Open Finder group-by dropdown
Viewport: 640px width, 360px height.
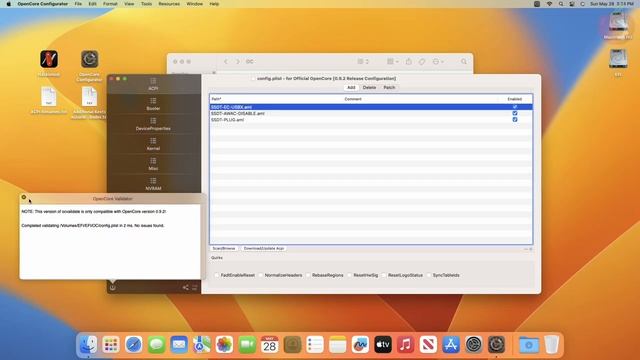coord(393,62)
